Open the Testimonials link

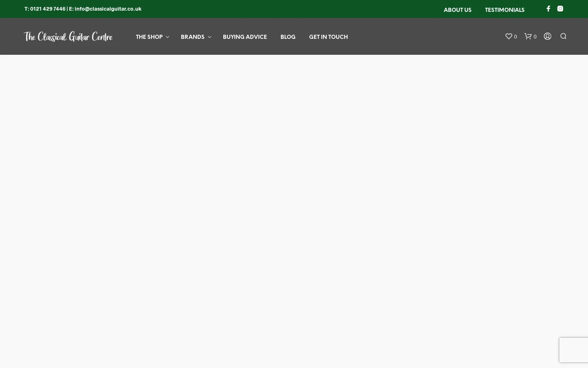click(x=505, y=10)
